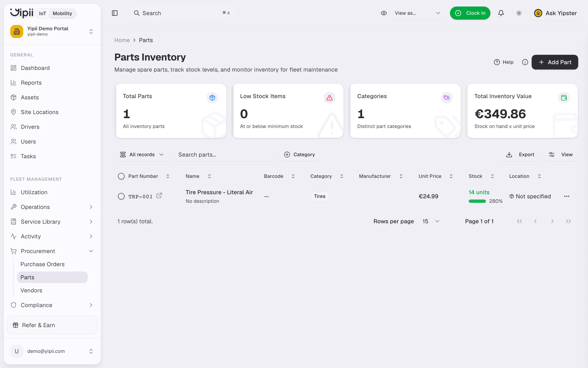
Task: Export the parts list
Action: click(x=520, y=155)
